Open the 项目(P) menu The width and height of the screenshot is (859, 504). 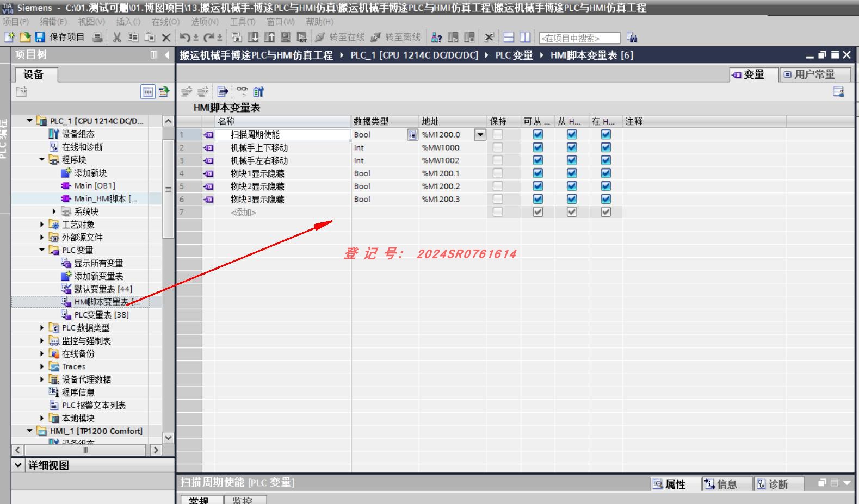point(16,22)
